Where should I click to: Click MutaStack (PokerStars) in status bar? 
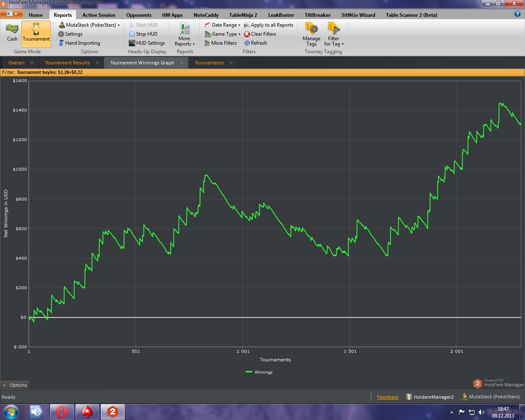(x=491, y=397)
